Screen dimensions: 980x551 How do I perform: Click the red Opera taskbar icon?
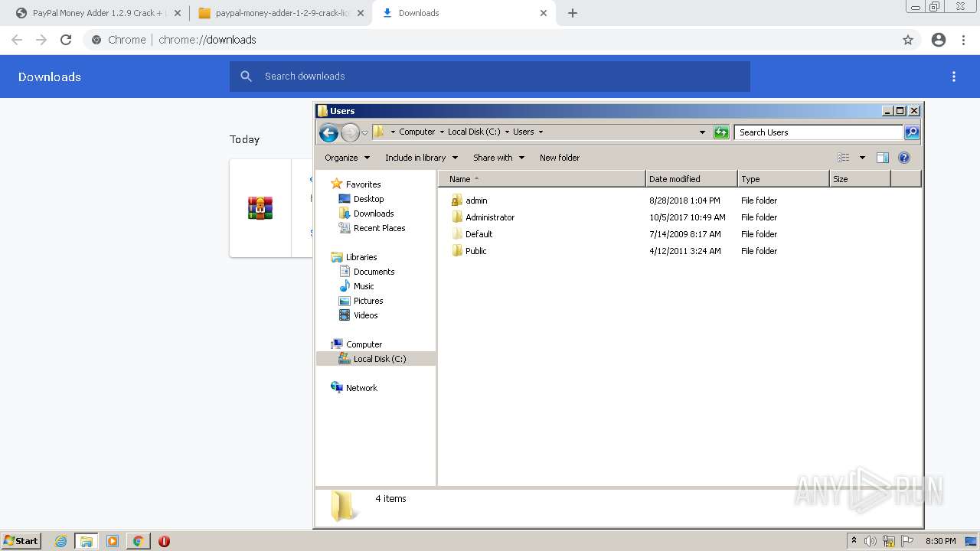tap(164, 541)
